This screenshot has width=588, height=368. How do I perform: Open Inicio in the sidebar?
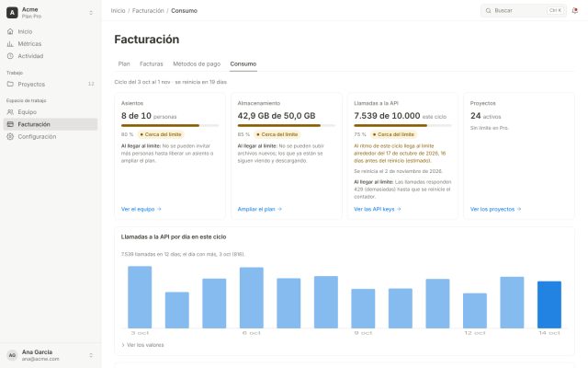(x=51, y=31)
